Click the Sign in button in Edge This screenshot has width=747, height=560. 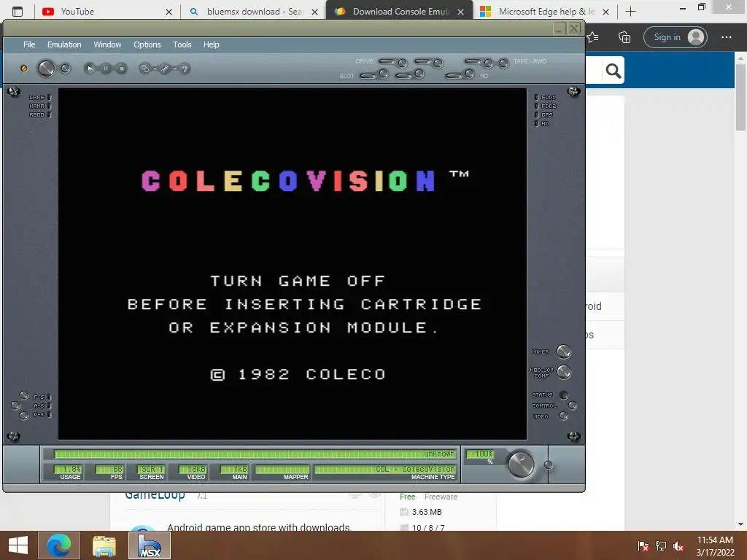coord(675,37)
